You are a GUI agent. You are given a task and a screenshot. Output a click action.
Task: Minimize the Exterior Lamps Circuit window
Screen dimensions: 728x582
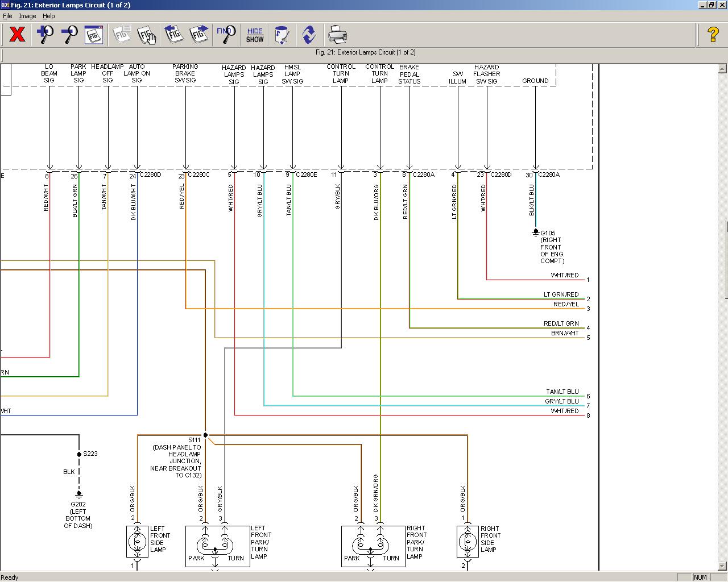pyautogui.click(x=702, y=5)
